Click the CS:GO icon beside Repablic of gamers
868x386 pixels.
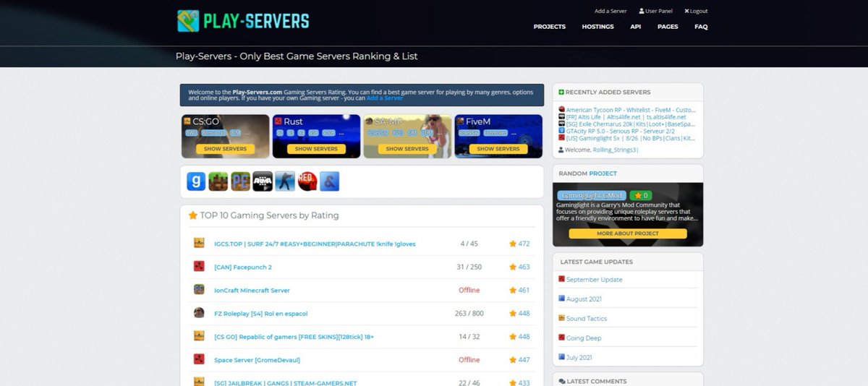click(x=199, y=335)
